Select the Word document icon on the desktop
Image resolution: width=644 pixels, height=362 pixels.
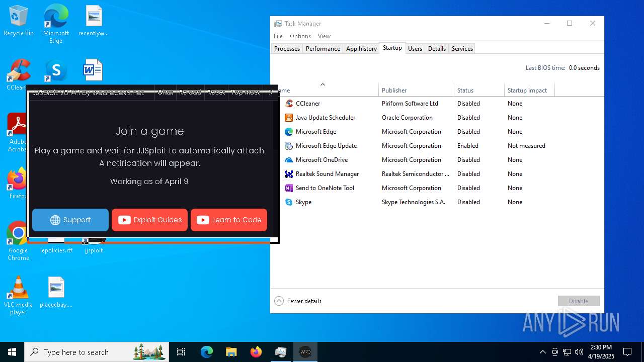(94, 70)
